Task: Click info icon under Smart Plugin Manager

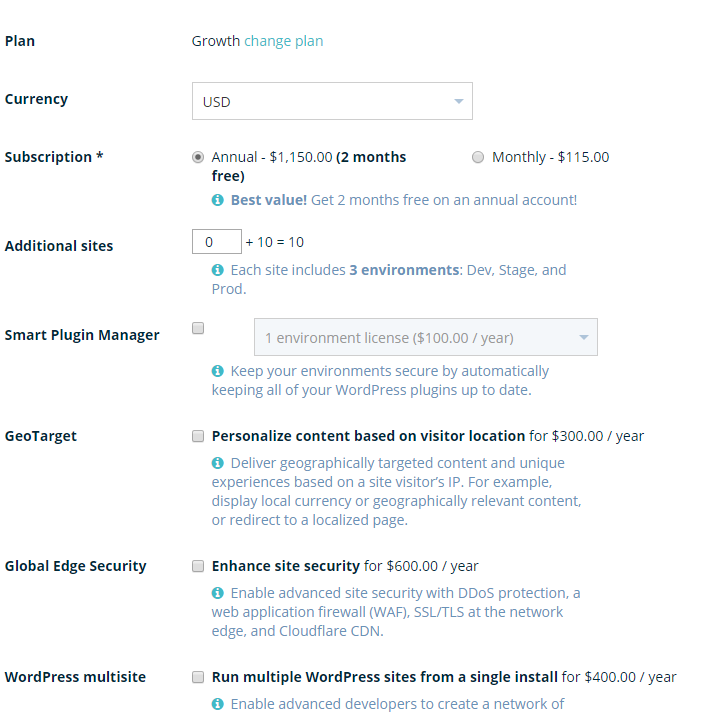Action: point(217,371)
